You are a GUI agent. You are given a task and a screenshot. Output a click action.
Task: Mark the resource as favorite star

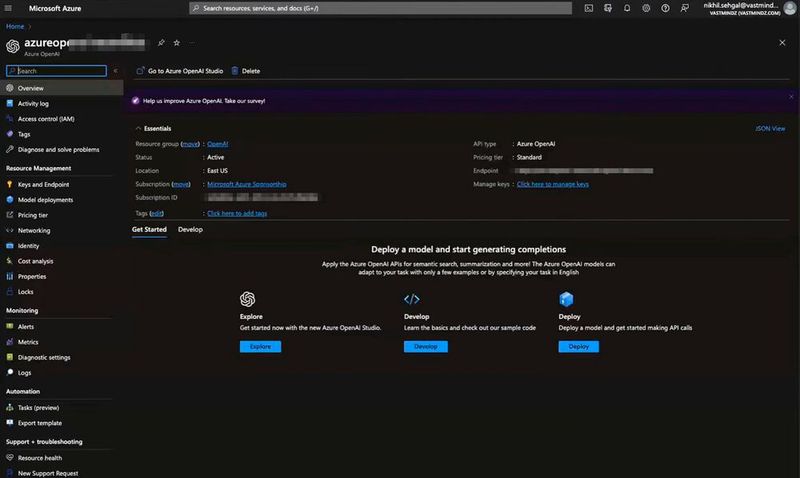coord(177,43)
